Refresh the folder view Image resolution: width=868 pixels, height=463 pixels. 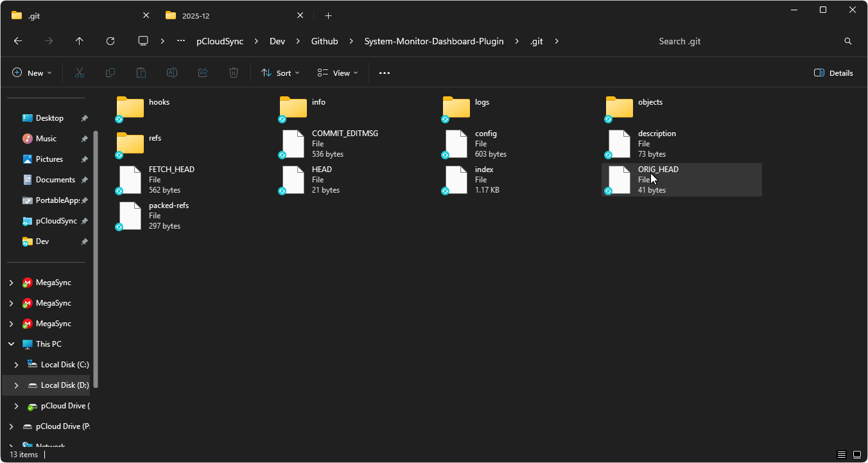tap(110, 41)
